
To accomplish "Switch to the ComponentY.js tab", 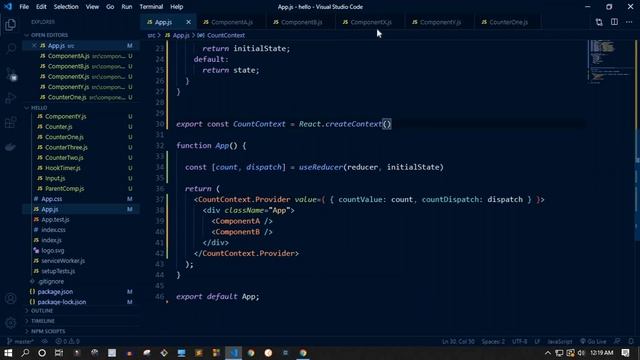I will click(439, 22).
